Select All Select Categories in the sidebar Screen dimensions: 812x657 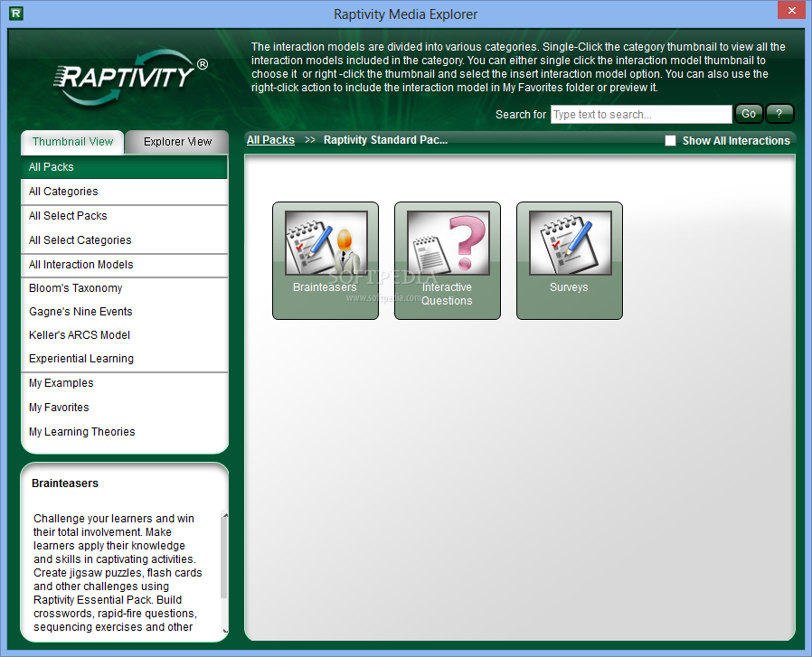[x=124, y=240]
